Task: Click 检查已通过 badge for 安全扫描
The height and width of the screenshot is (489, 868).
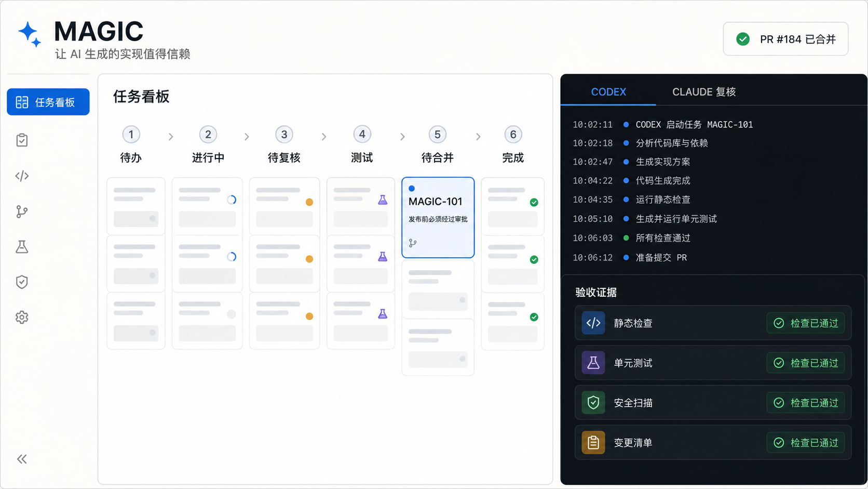Action: click(806, 403)
